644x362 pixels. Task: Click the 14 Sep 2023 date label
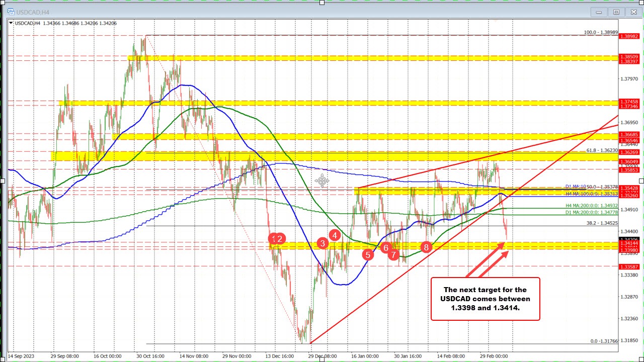pyautogui.click(x=21, y=355)
